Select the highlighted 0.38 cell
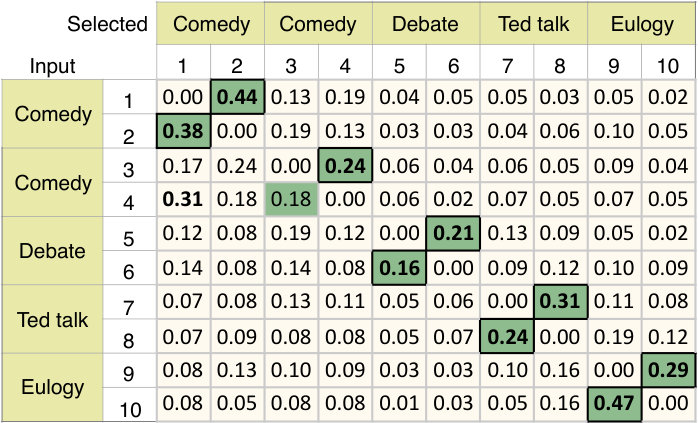This screenshot has height=423, width=698. click(x=183, y=131)
